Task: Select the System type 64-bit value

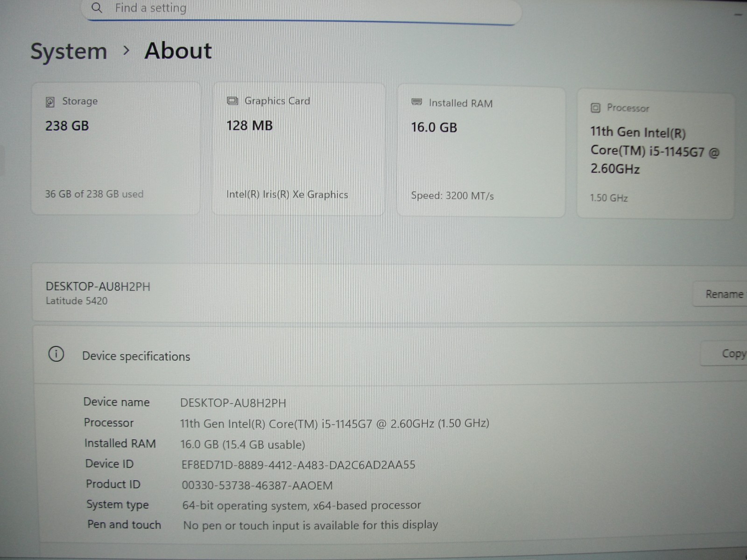Action: [x=302, y=505]
